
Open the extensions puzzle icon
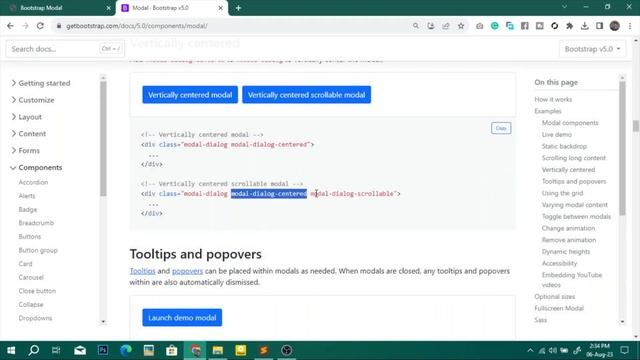point(569,26)
